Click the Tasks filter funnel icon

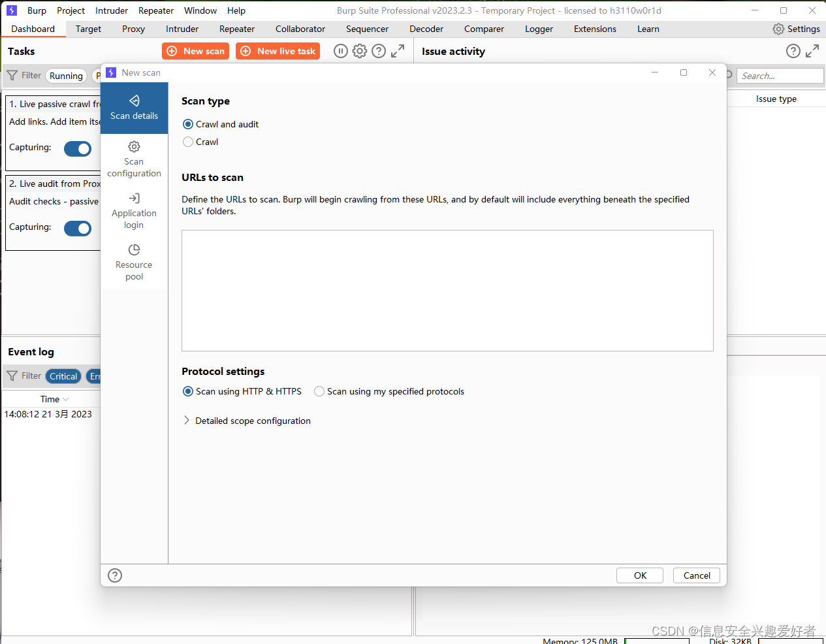click(x=12, y=76)
